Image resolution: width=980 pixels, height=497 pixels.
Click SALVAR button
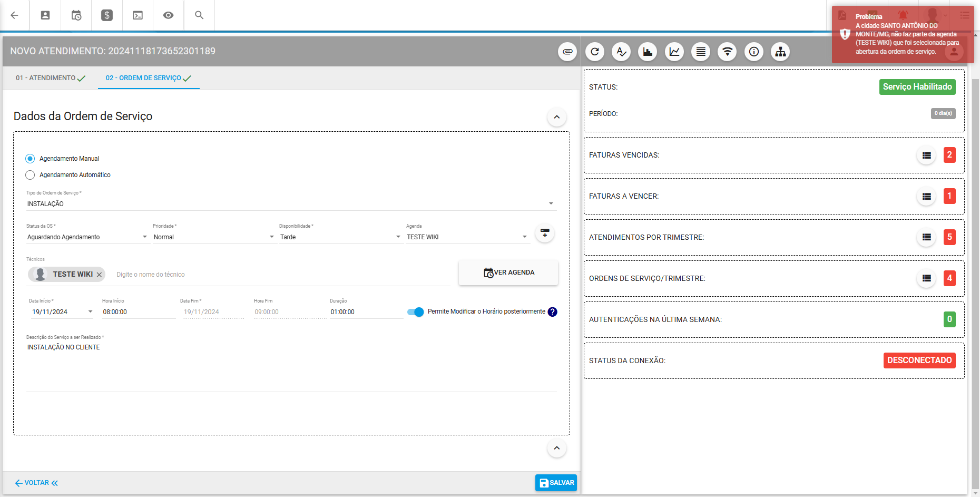(x=556, y=483)
